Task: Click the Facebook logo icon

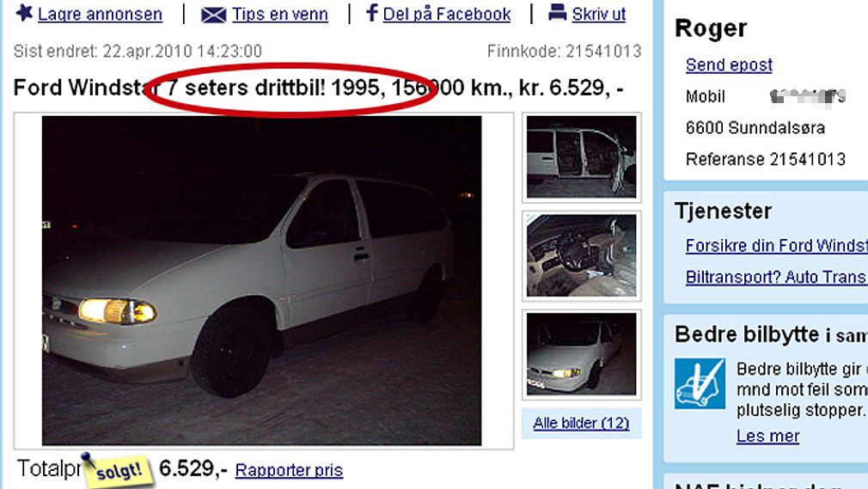Action: click(372, 13)
